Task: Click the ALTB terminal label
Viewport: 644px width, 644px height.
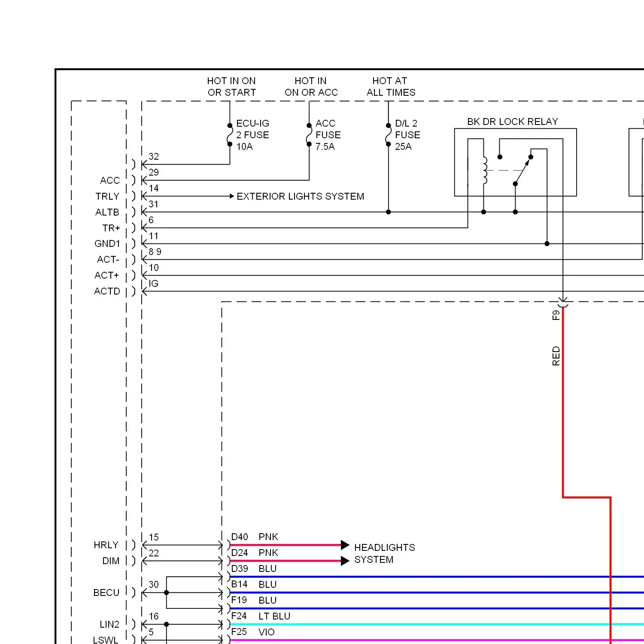Action: click(x=107, y=212)
